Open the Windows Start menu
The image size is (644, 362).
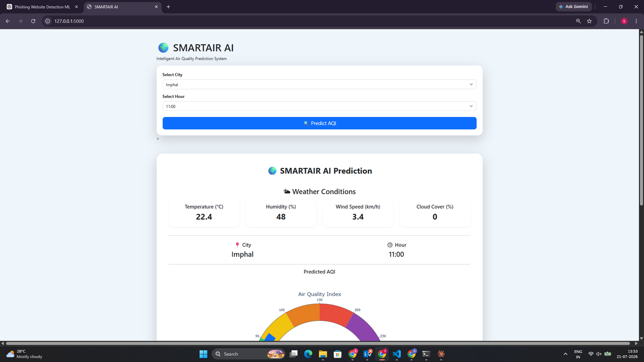pos(203,354)
